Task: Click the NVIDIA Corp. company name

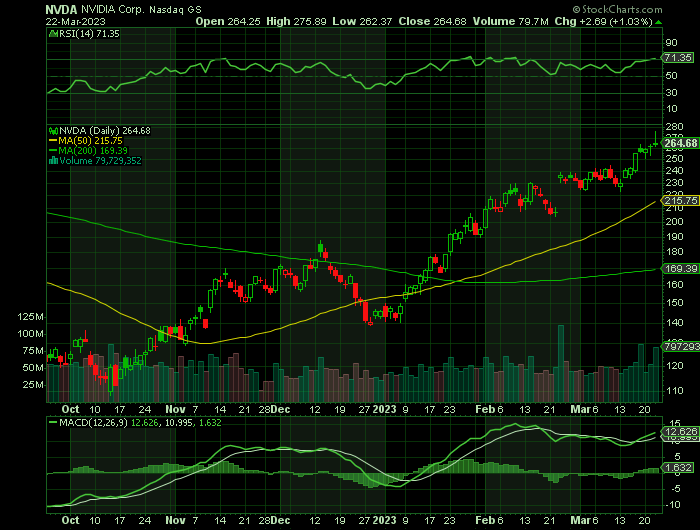Action: point(113,9)
